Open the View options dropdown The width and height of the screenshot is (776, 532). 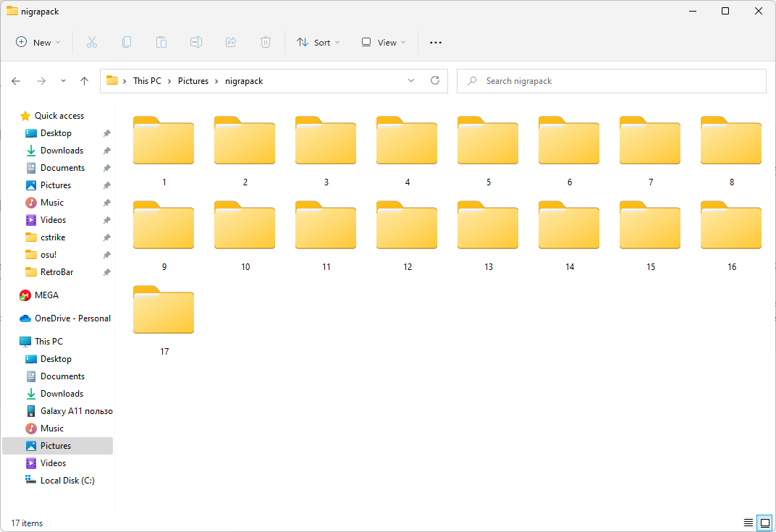click(384, 43)
